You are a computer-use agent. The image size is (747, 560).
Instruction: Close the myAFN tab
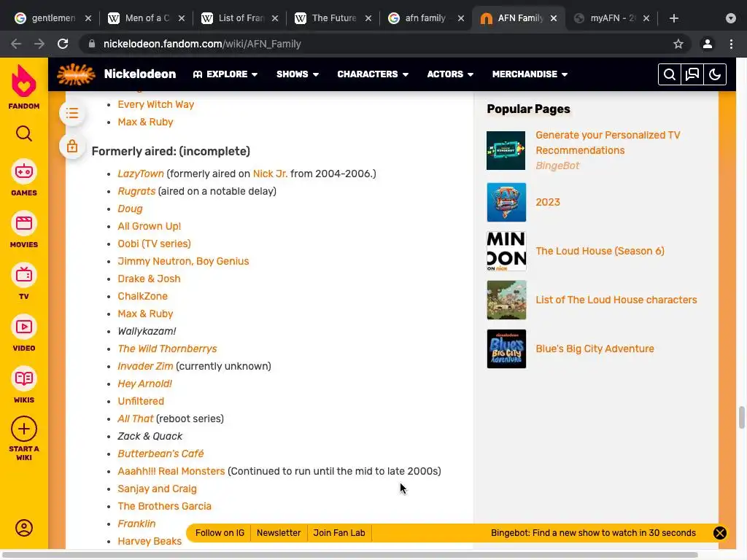coord(646,18)
